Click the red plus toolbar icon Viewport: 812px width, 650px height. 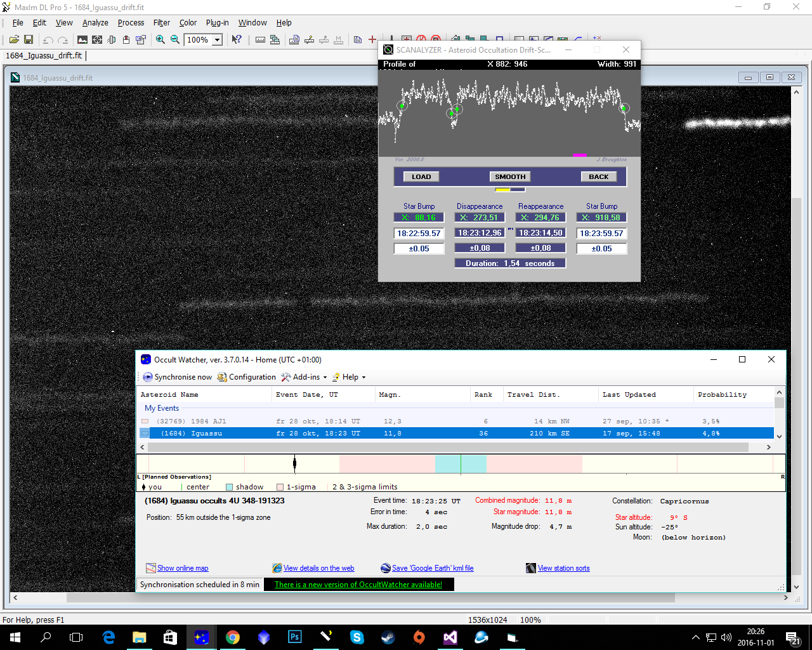[x=372, y=39]
